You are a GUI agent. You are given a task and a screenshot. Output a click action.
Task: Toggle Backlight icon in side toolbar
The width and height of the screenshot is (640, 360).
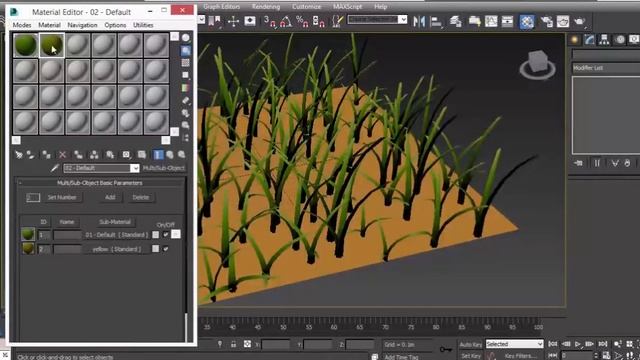[186, 51]
